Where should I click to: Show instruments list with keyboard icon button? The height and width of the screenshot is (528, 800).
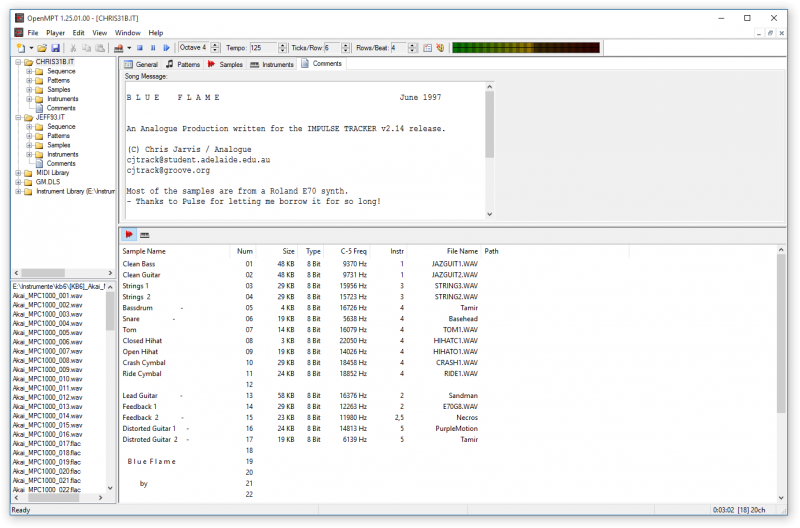coord(145,235)
